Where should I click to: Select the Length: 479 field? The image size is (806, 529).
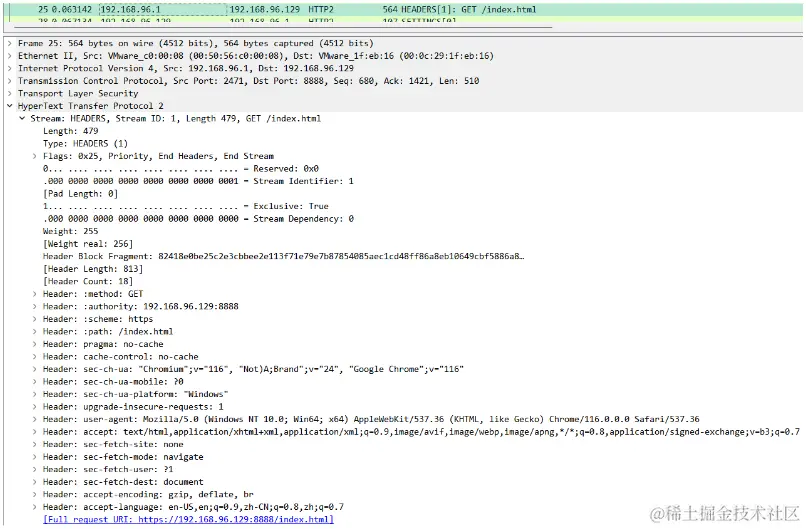[70, 131]
